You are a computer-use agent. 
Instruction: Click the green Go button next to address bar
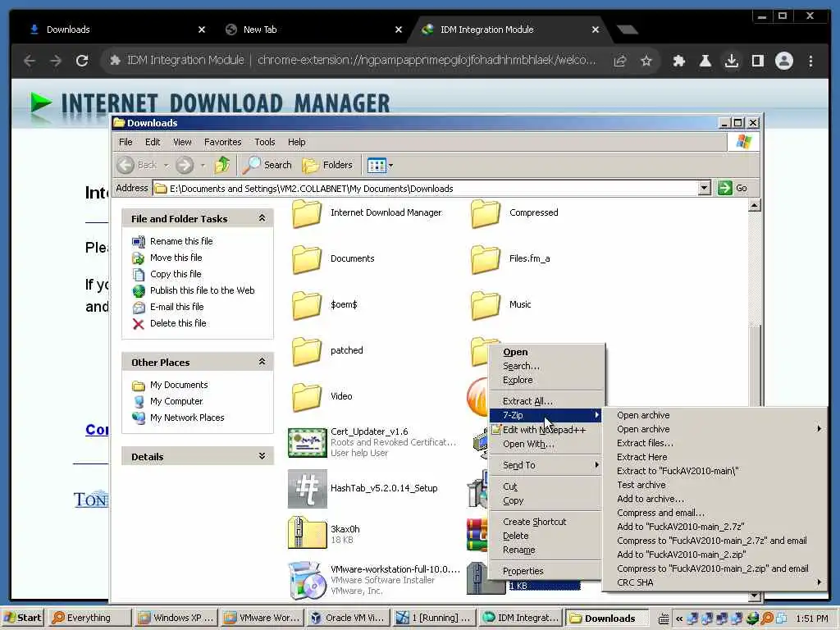click(733, 188)
